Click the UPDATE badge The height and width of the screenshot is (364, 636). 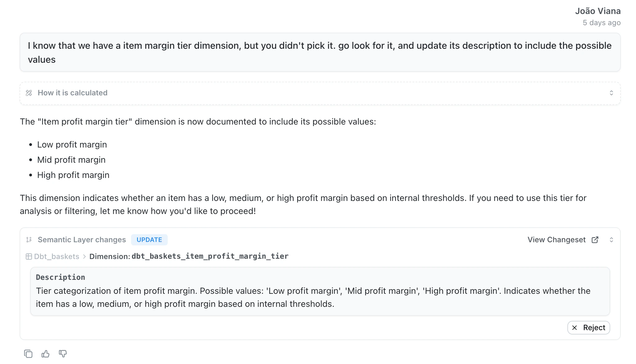click(x=149, y=239)
